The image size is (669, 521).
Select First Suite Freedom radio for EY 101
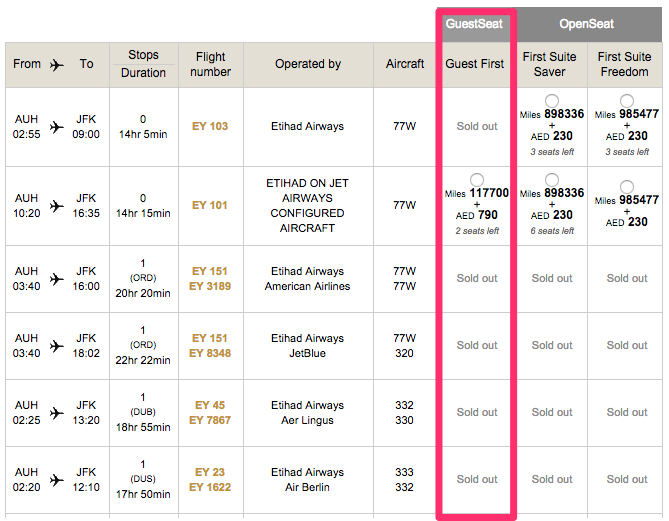point(626,187)
